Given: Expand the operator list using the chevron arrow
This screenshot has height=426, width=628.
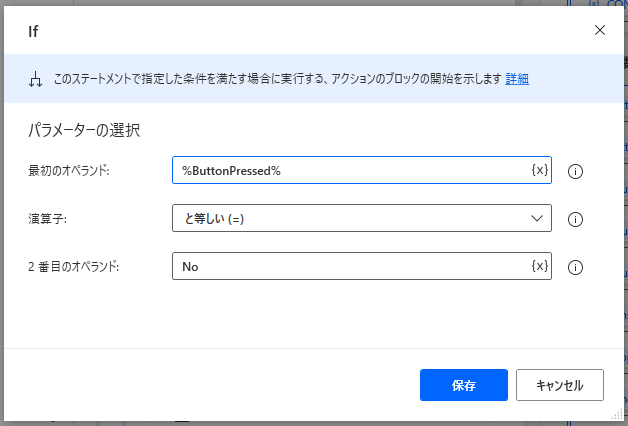Looking at the screenshot, I should (x=537, y=218).
